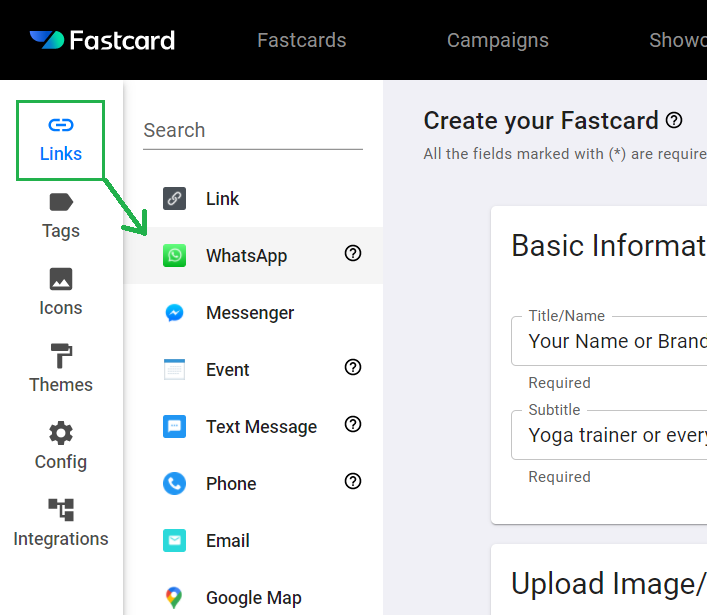The image size is (707, 615).
Task: Go to Campaigns in top navigation
Action: click(498, 40)
